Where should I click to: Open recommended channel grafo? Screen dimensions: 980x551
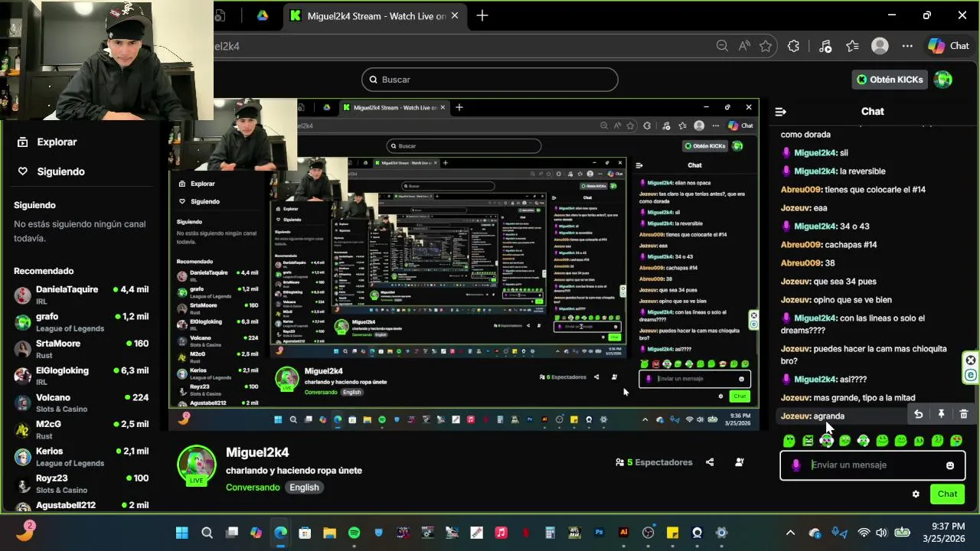pos(81,321)
